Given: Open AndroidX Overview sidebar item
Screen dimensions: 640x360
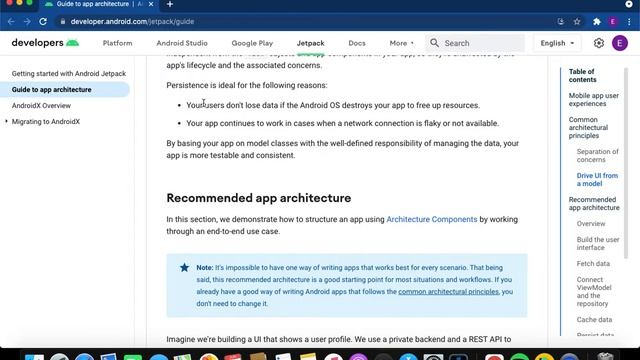Looking at the screenshot, I should 41,105.
